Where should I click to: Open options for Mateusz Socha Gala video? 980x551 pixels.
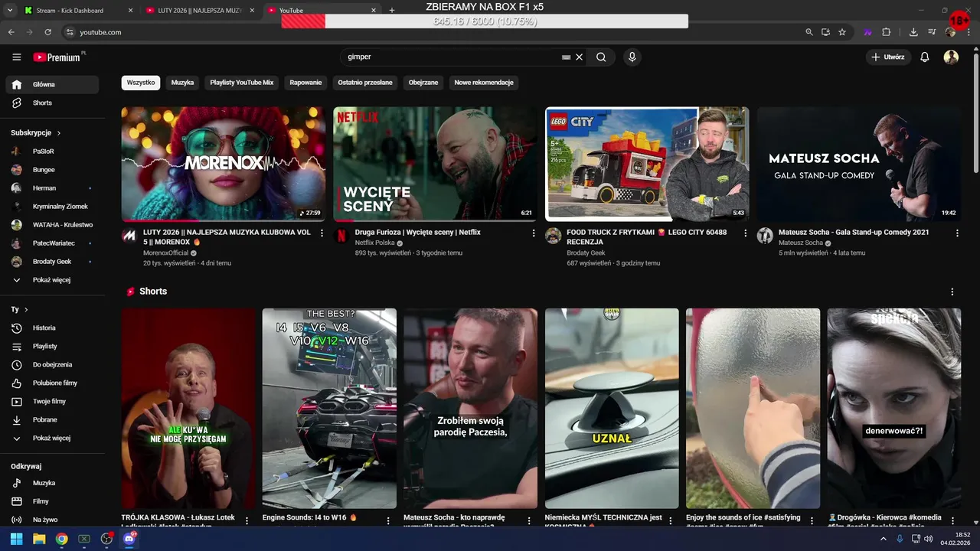[957, 233]
